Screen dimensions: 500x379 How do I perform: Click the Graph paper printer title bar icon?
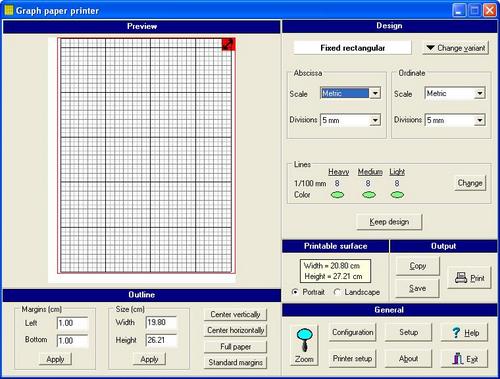9,10
